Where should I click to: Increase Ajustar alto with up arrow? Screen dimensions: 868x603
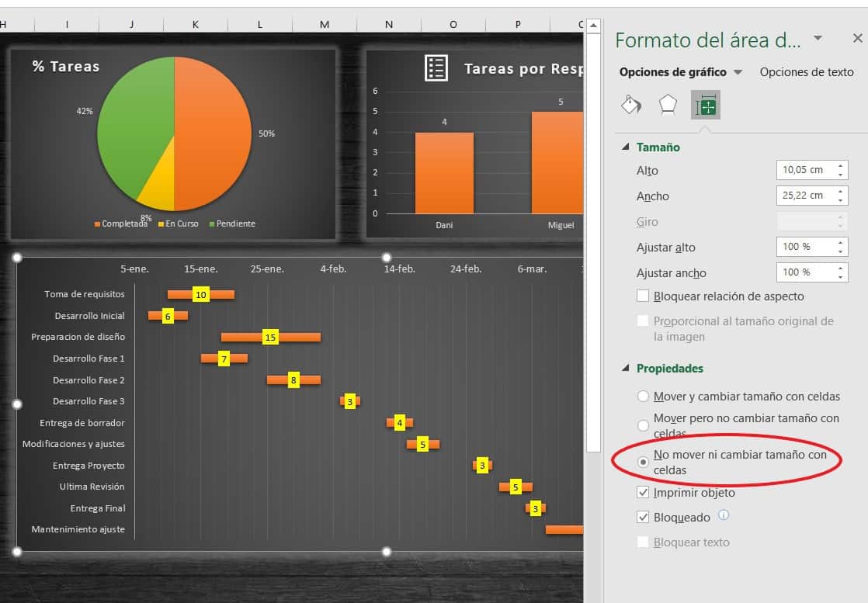(x=840, y=242)
